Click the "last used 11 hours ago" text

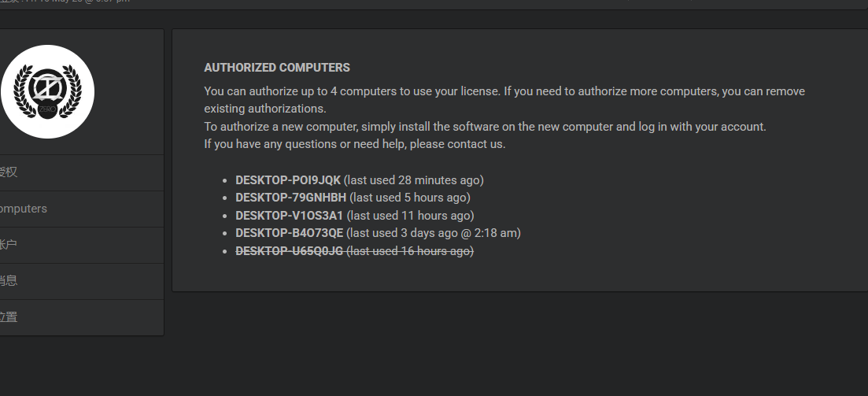coord(410,216)
